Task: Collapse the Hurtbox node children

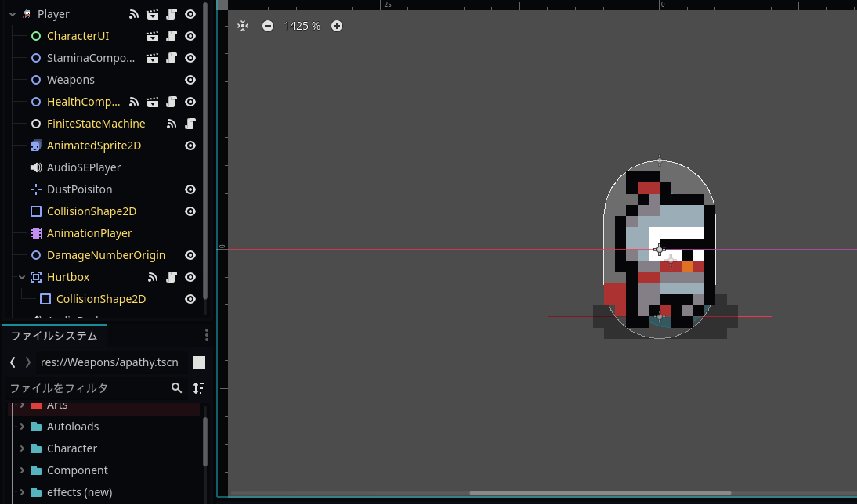Action: [22, 277]
